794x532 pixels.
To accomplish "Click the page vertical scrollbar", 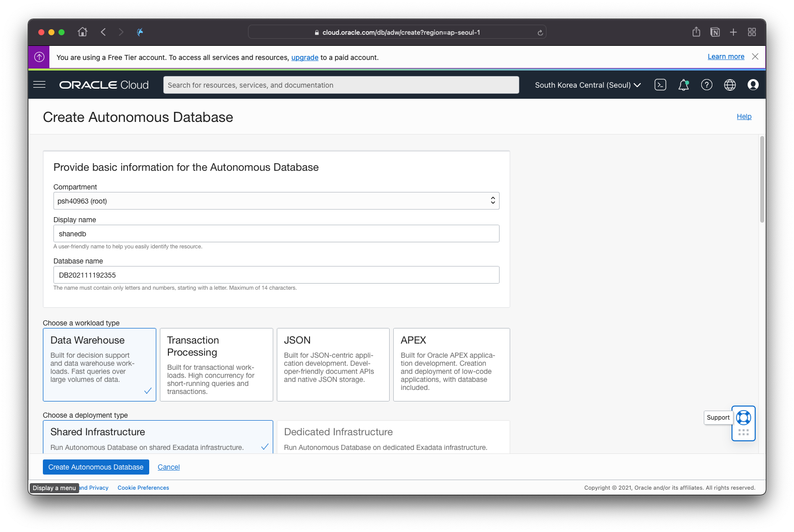I will (762, 179).
